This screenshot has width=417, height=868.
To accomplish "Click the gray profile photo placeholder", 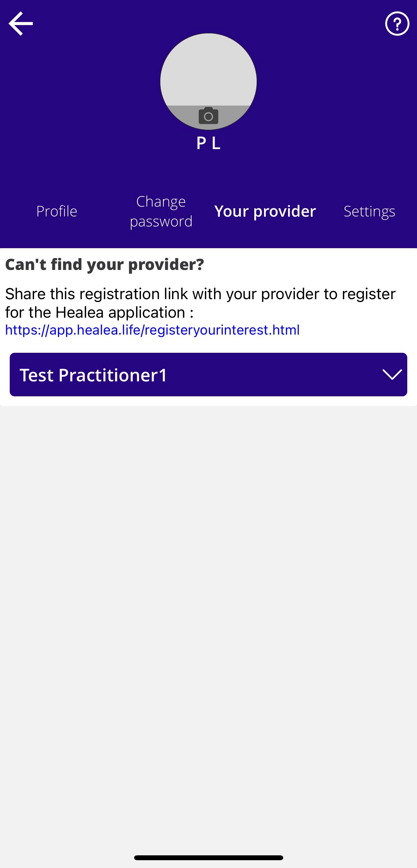I will click(208, 82).
